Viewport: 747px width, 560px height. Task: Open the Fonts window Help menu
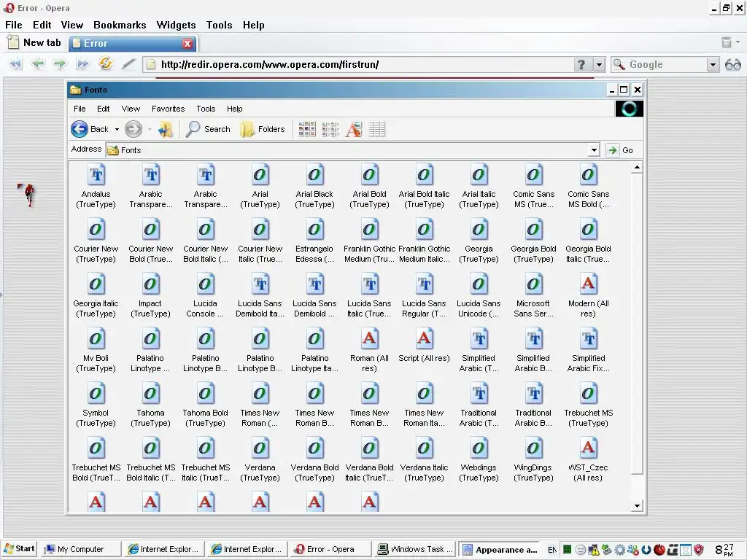point(234,109)
